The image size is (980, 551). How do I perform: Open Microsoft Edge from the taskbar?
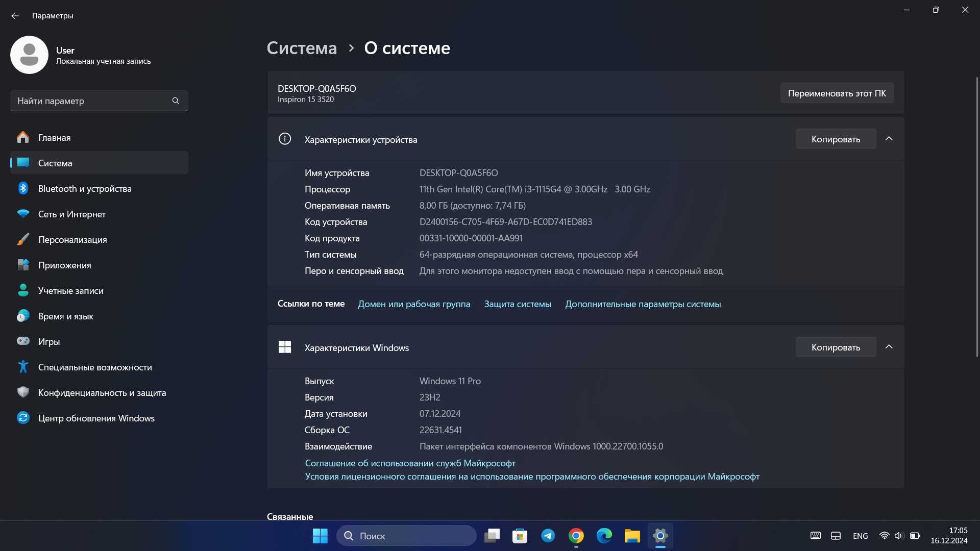[604, 536]
